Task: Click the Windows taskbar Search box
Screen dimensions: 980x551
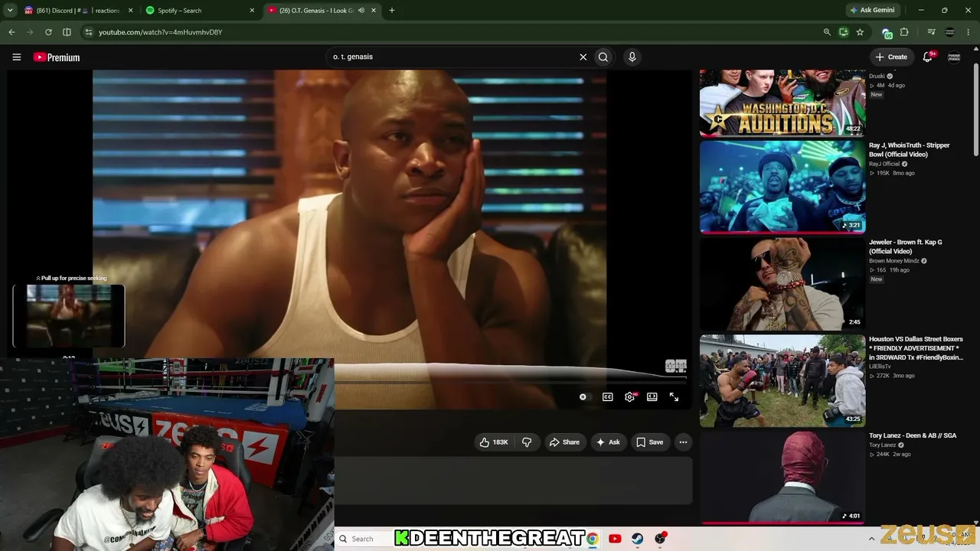Action: 364,539
